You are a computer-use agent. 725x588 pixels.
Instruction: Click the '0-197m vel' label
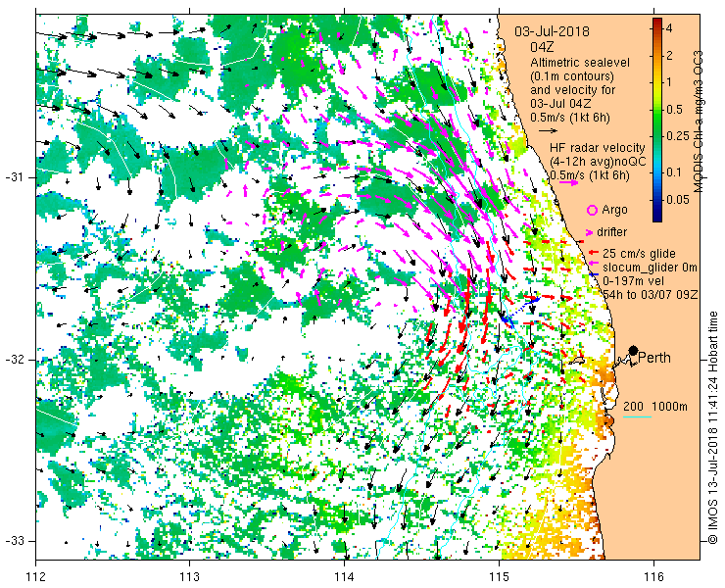pyautogui.click(x=634, y=281)
